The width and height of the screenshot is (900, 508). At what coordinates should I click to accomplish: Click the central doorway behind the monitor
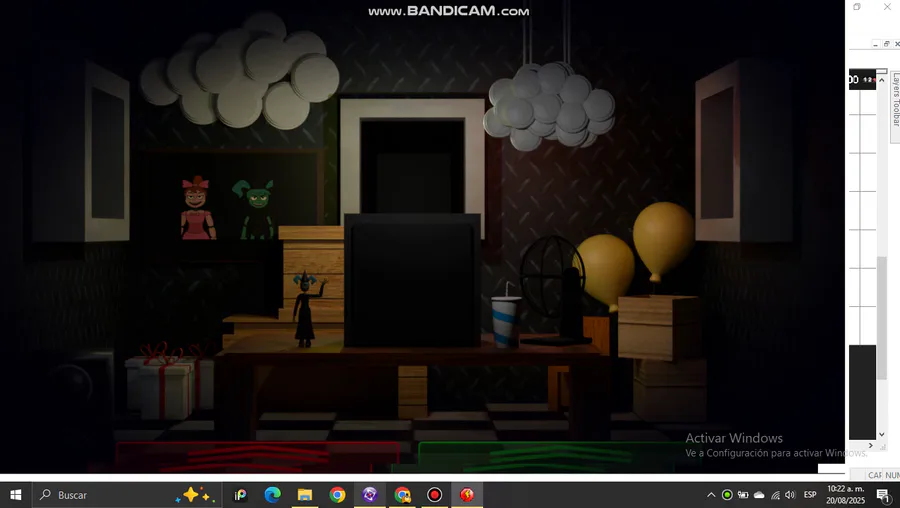[412, 166]
